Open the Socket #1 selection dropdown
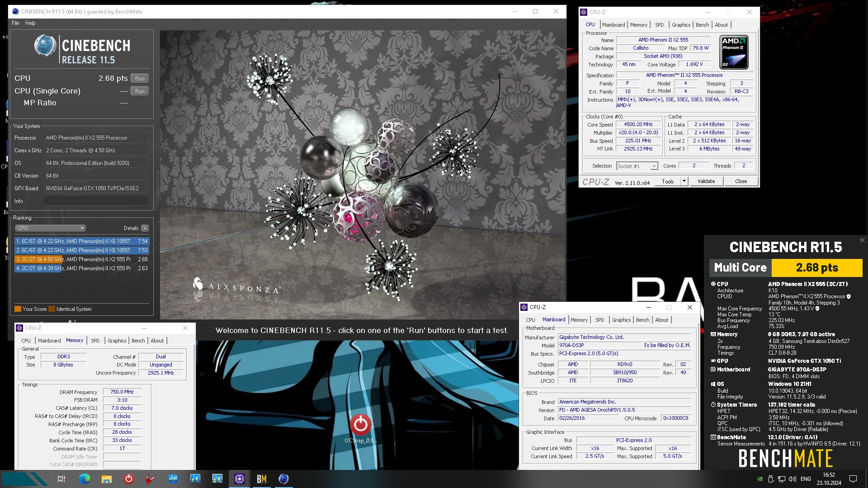868x488 pixels. pyautogui.click(x=637, y=166)
